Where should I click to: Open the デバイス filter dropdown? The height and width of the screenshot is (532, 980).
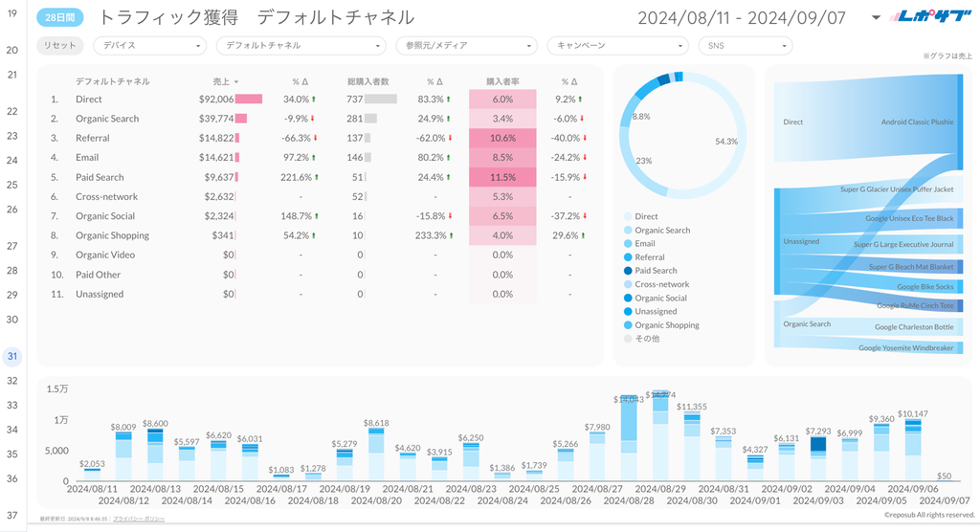(149, 45)
